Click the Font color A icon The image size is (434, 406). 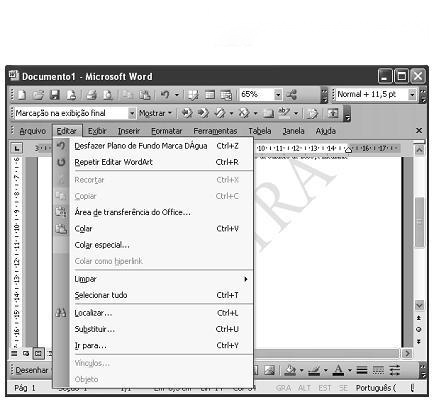pos(339,370)
